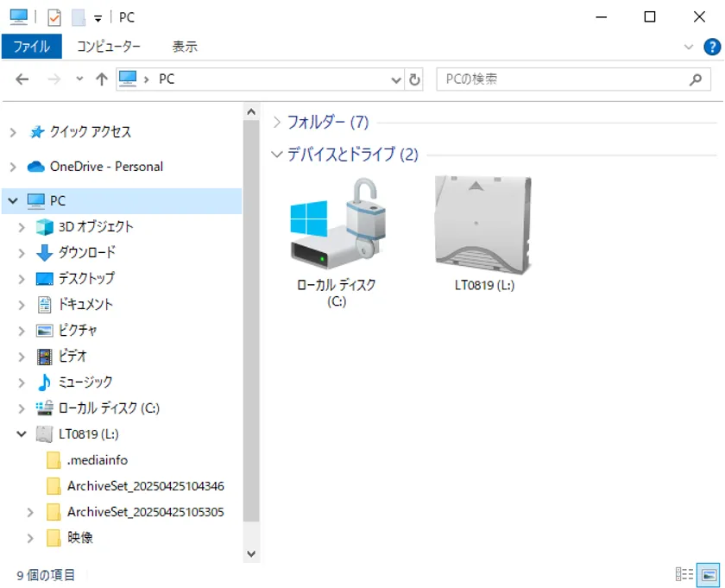Expand the ribbon with the chevron
The width and height of the screenshot is (725, 588).
point(689,47)
